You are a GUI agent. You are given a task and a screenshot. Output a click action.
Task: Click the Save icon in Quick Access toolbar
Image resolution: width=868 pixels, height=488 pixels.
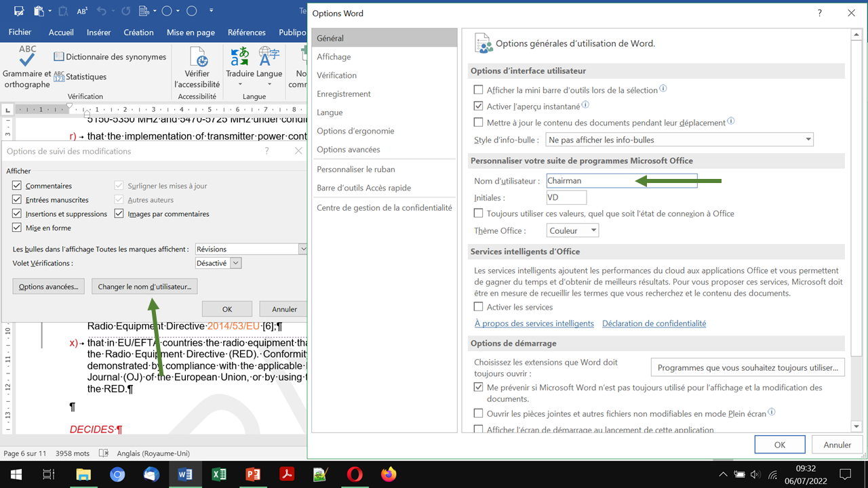click(19, 11)
